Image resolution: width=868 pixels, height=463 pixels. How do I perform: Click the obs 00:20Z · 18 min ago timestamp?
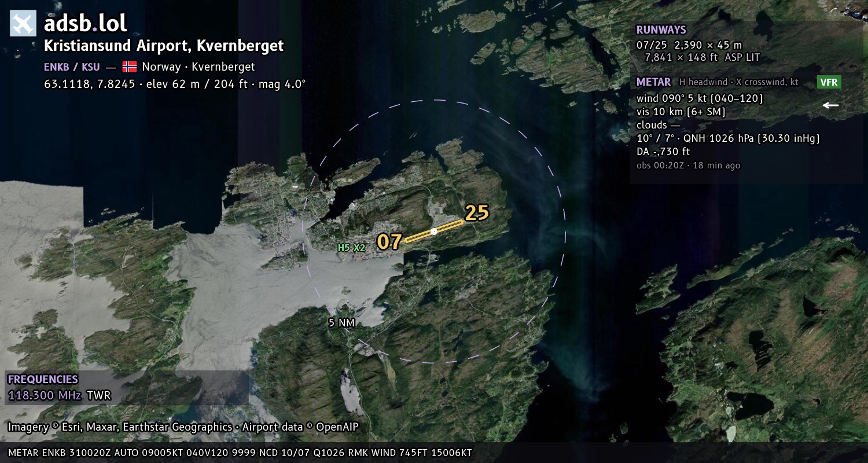pos(688,166)
